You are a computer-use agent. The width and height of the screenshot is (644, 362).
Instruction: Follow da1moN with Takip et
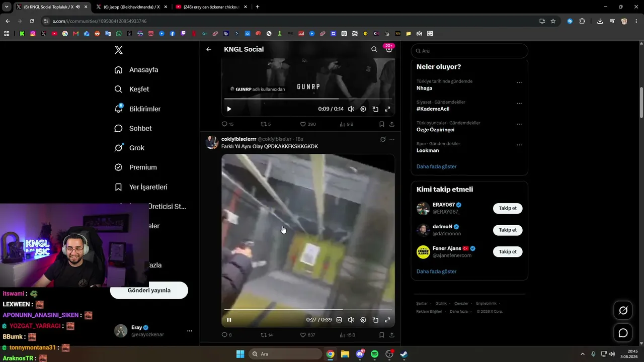click(x=508, y=230)
